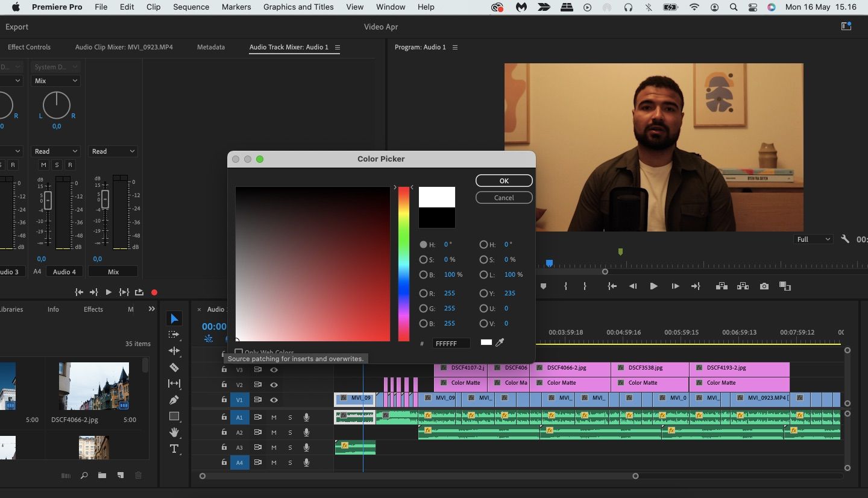Click the Export Frame camera icon

tap(763, 286)
